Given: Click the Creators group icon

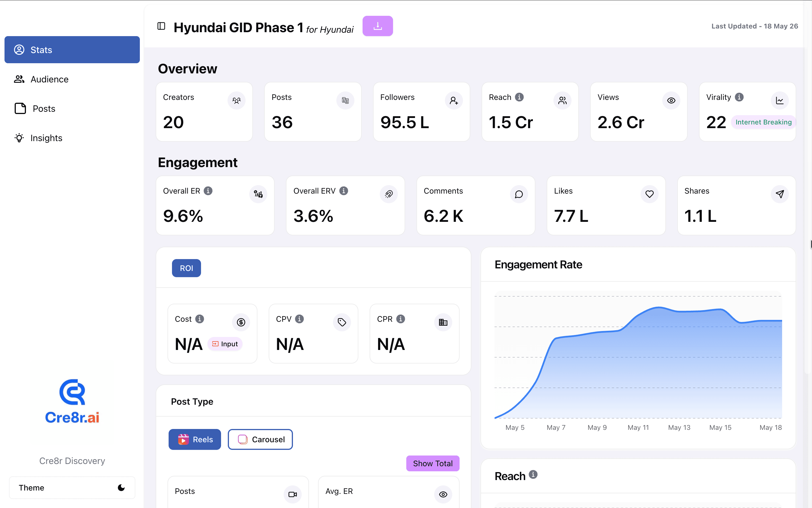Looking at the screenshot, I should coord(236,100).
